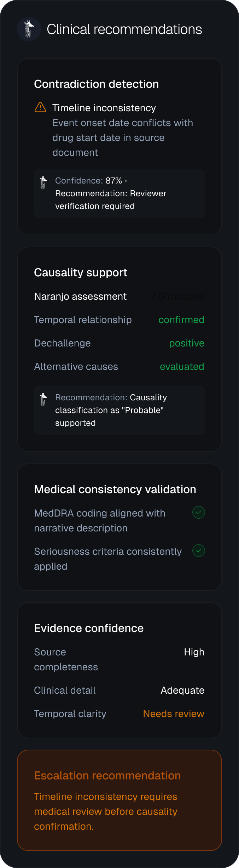Select the Contradiction detection section title
Image resolution: width=239 pixels, height=868 pixels.
pyautogui.click(x=97, y=84)
